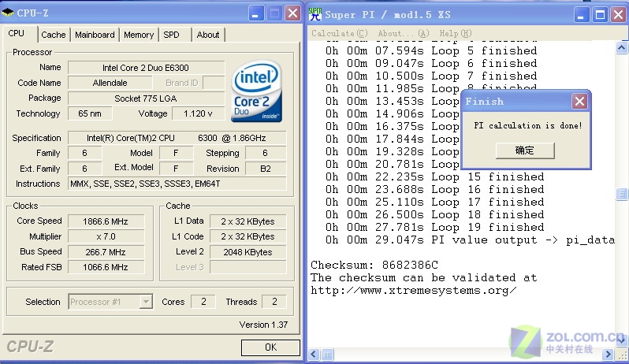This screenshot has height=364, width=629.
Task: Minimize the Super PI window
Action: (x=581, y=15)
